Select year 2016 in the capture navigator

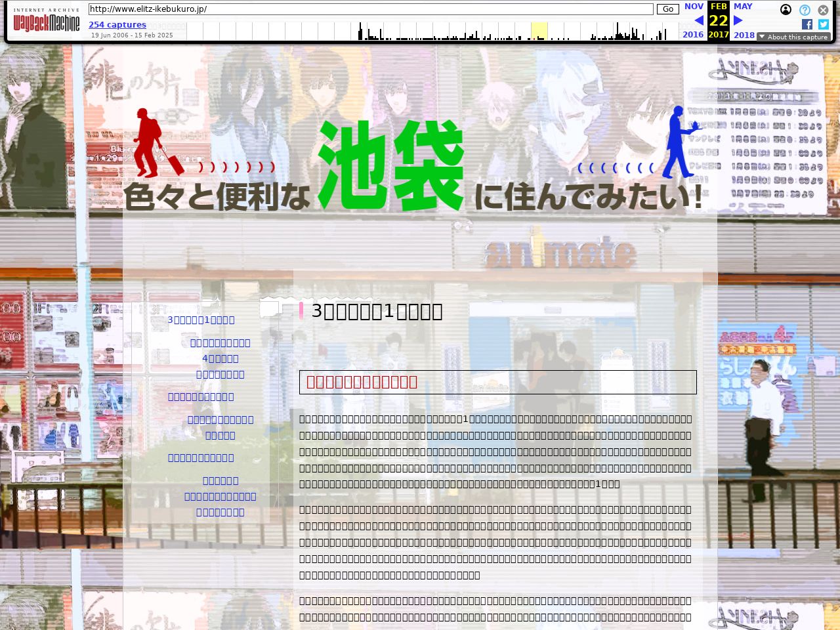[692, 35]
